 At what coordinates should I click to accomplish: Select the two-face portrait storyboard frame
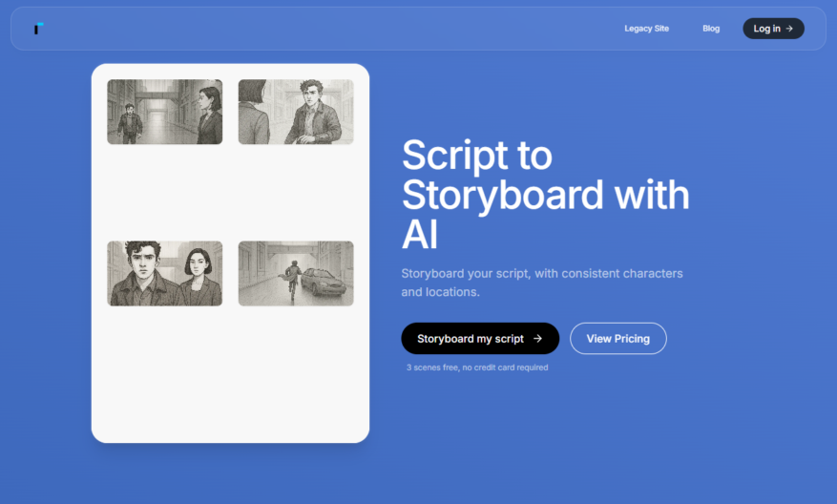(x=164, y=273)
